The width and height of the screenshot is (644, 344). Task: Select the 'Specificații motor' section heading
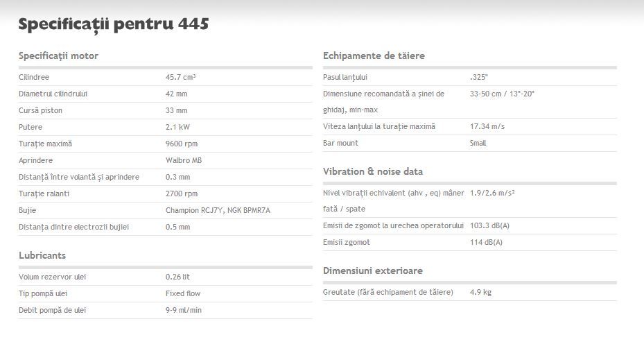[x=58, y=55]
